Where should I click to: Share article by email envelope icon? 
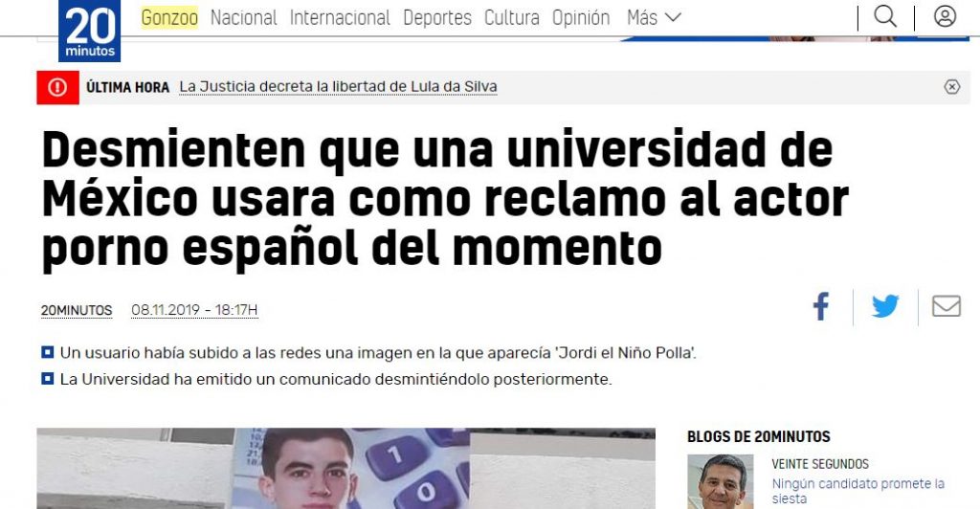(x=947, y=306)
